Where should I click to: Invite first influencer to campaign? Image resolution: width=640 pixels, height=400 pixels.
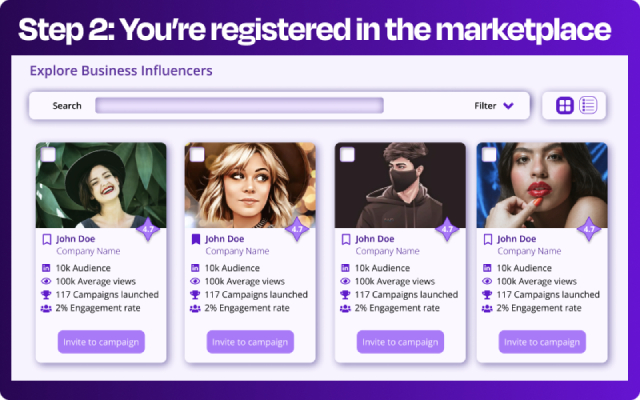tap(101, 342)
